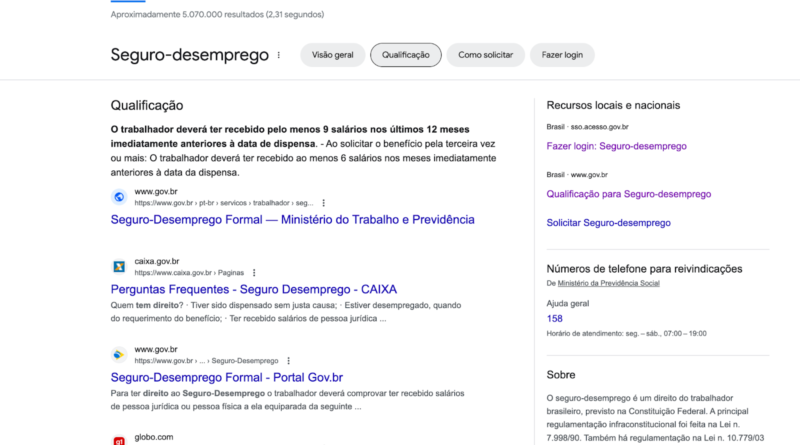Select the Qualificação chip

click(x=406, y=55)
